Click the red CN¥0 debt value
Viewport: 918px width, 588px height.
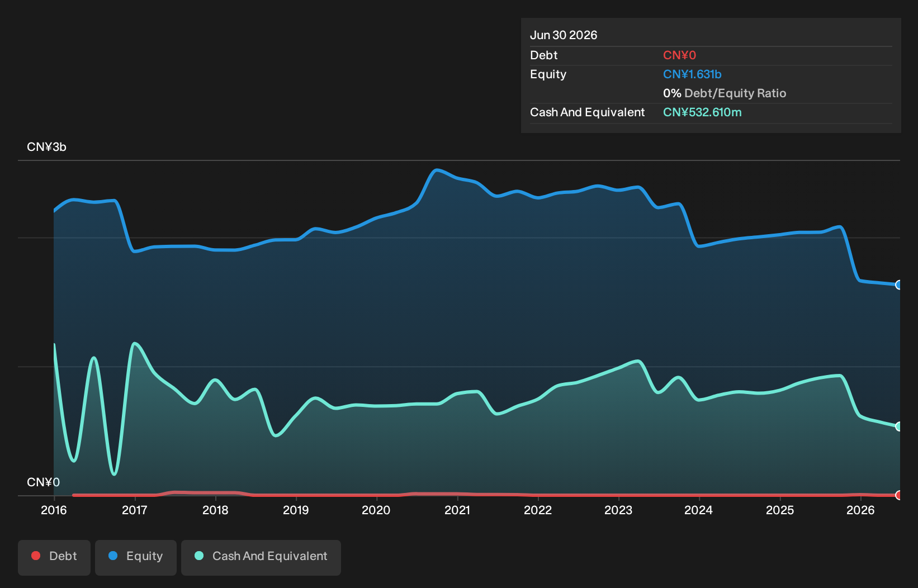[x=679, y=55]
